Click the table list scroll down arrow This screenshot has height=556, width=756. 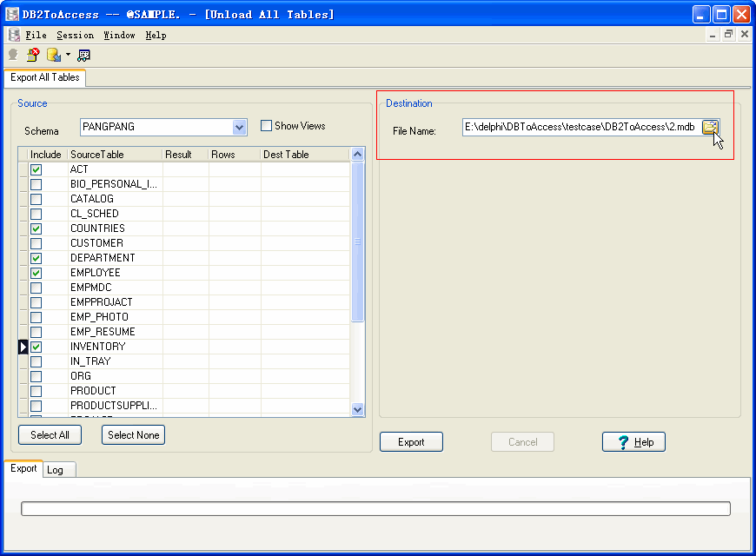click(x=357, y=409)
